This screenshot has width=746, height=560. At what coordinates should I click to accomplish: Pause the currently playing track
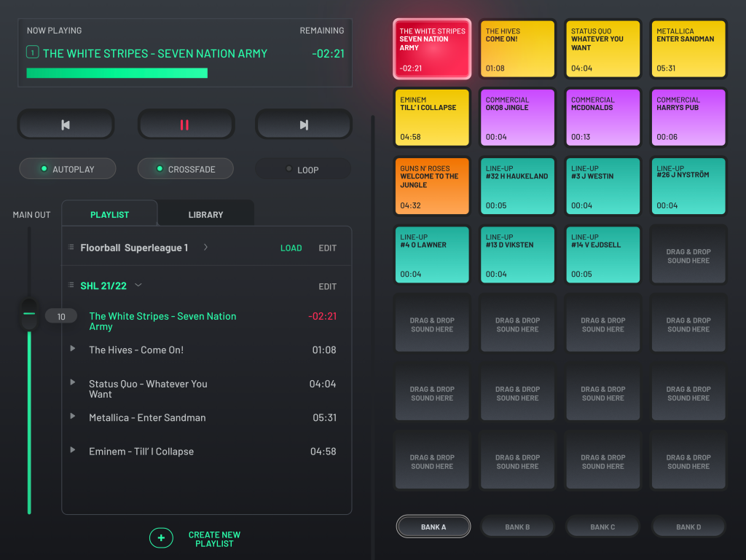coord(185,125)
